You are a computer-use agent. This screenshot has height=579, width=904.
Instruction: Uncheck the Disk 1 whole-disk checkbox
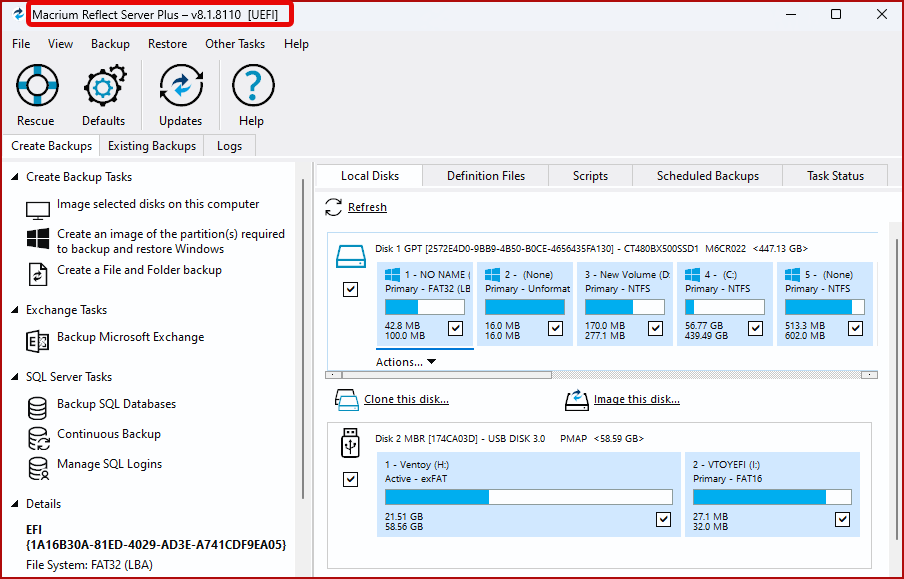351,289
